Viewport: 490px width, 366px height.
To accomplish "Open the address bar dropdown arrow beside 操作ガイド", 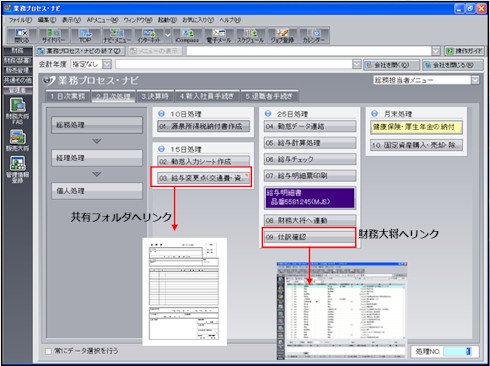I will click(x=436, y=51).
